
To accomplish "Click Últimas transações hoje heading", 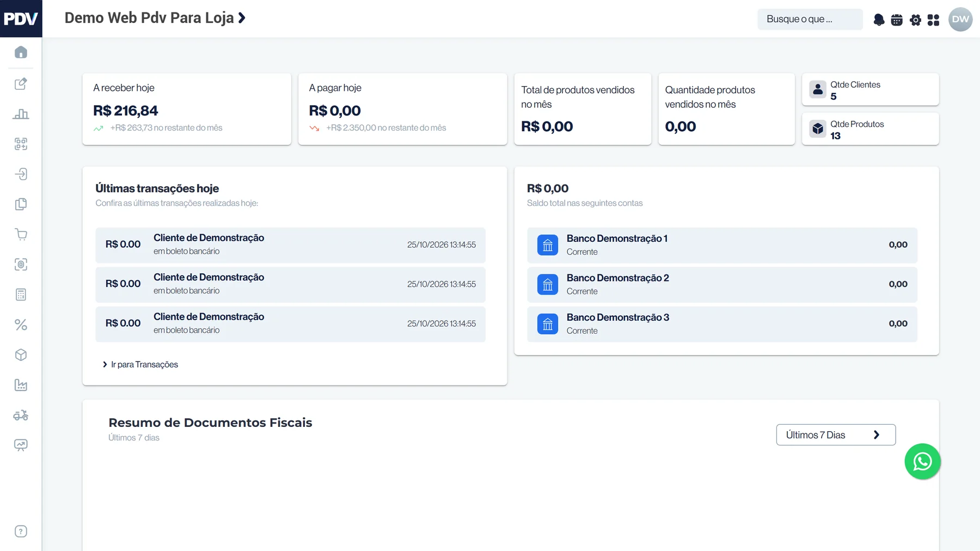I will tap(157, 188).
